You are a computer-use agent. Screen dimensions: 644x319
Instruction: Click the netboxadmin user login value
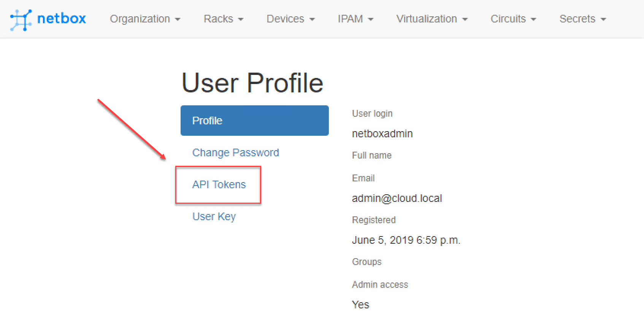[382, 134]
